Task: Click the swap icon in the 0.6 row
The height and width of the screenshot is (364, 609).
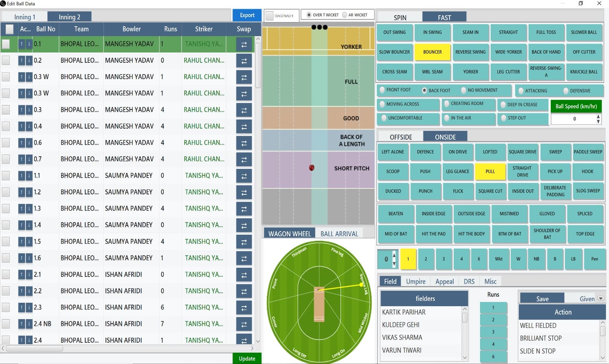Action: [244, 143]
